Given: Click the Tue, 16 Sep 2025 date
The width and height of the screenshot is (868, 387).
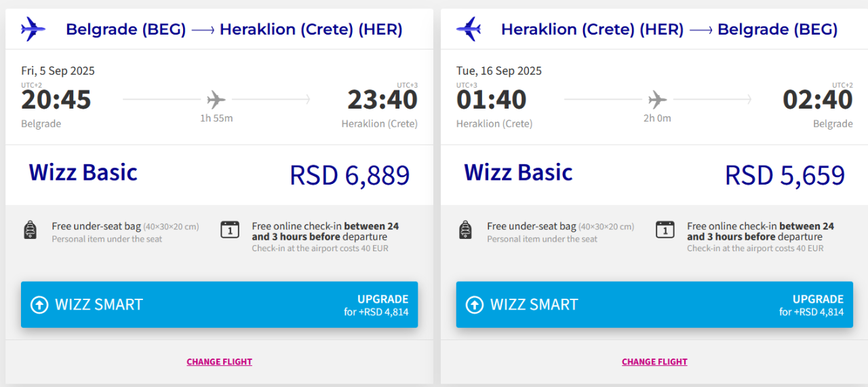Looking at the screenshot, I should tap(499, 71).
